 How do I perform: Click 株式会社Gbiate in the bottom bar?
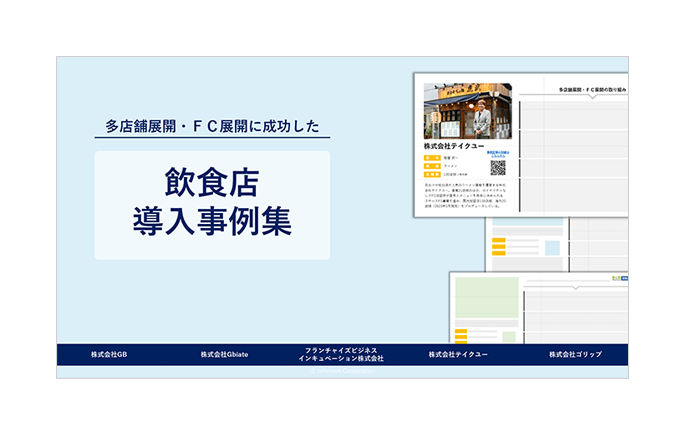pyautogui.click(x=223, y=355)
